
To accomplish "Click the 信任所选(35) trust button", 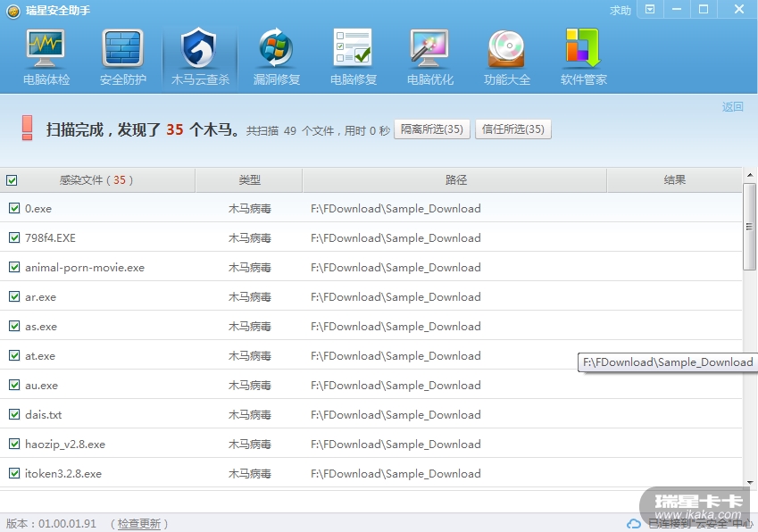I will click(512, 129).
